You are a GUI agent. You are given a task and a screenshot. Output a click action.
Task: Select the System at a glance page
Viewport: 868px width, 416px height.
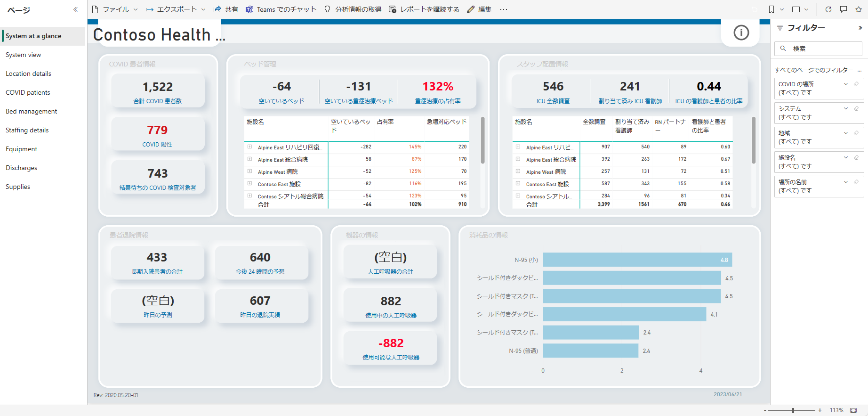tap(42, 36)
